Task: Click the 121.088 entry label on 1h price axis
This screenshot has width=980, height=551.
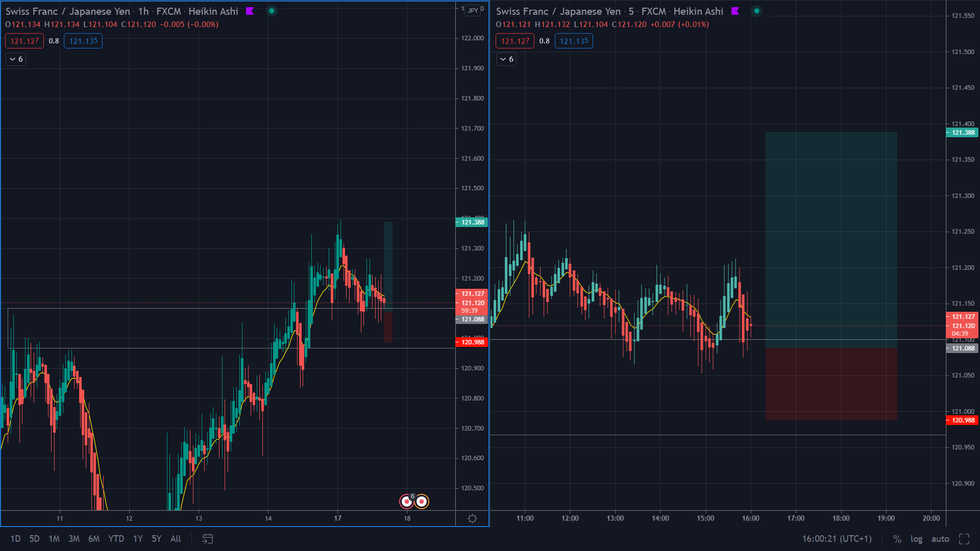Action: coord(472,319)
